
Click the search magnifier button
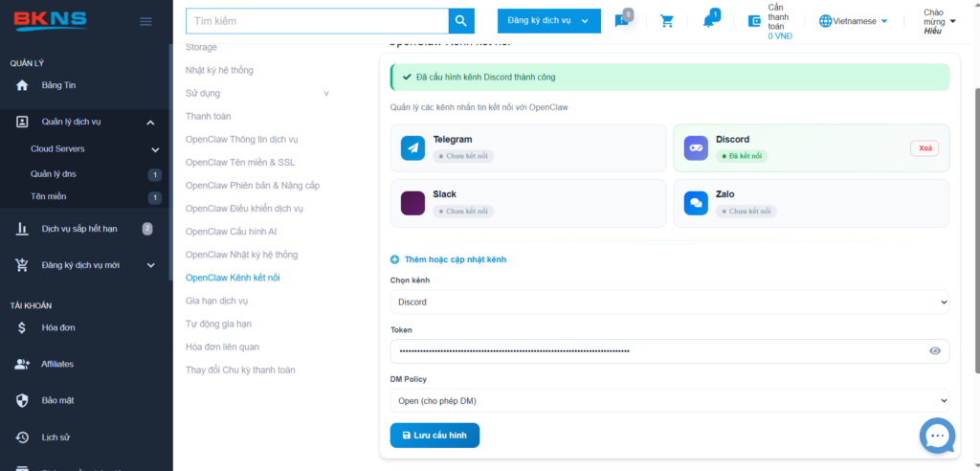click(461, 21)
